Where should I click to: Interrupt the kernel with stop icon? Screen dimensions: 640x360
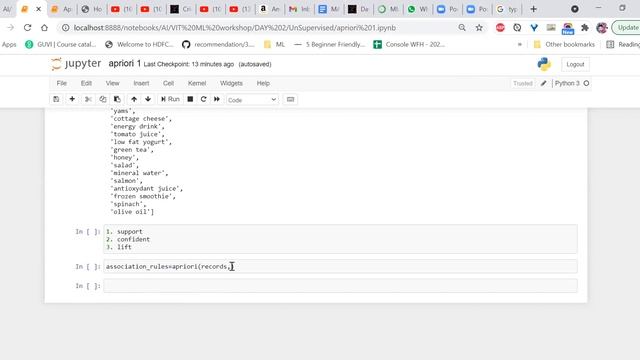190,99
